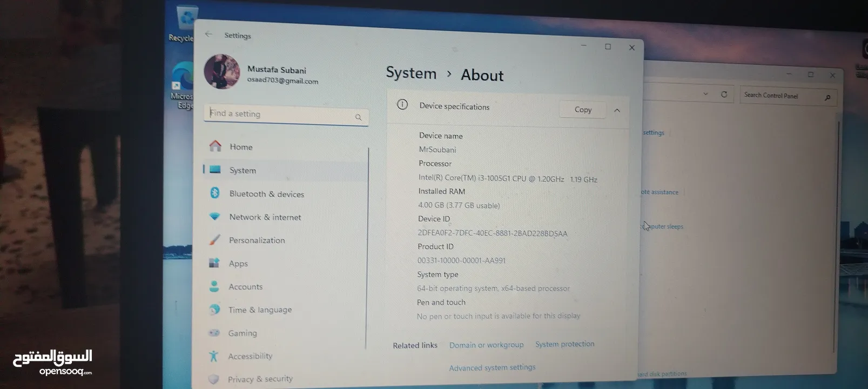Click the Accessibility figure icon
This screenshot has width=868, height=389.
(x=213, y=356)
